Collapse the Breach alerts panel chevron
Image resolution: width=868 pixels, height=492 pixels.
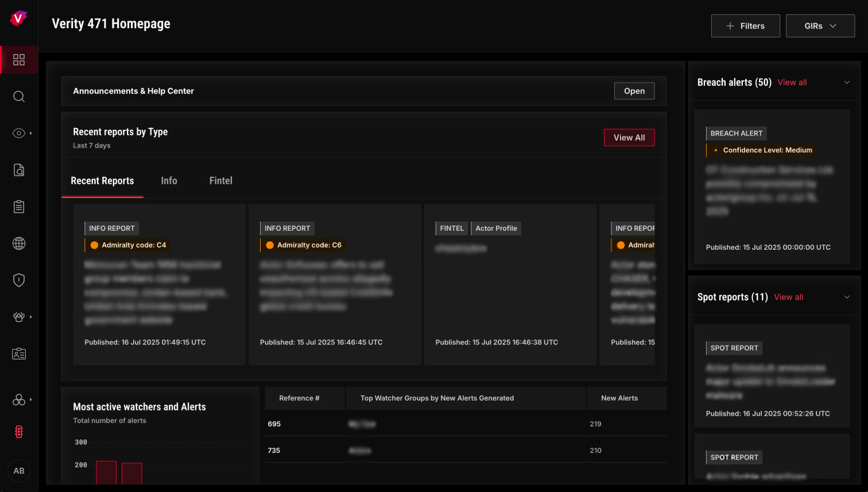tap(847, 82)
